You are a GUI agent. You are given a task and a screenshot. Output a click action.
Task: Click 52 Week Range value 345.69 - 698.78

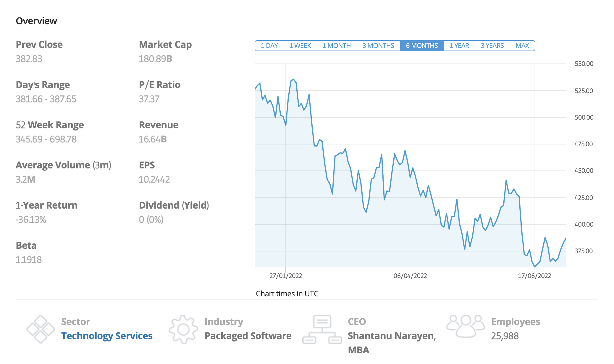46,139
